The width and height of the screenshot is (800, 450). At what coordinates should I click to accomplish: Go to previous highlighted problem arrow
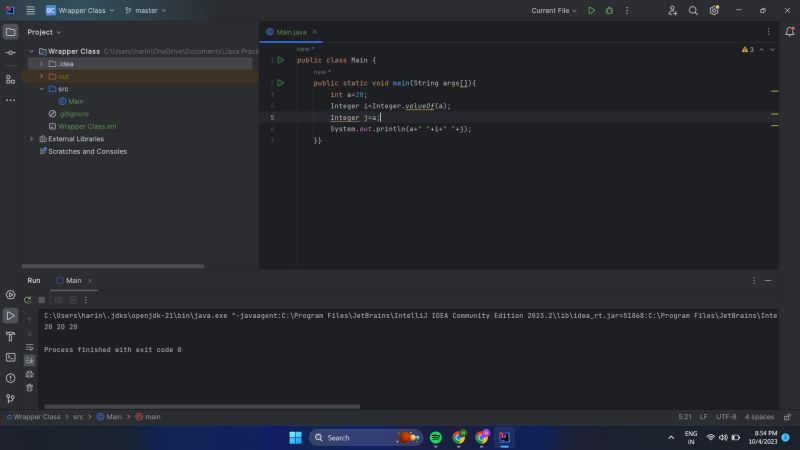click(762, 49)
